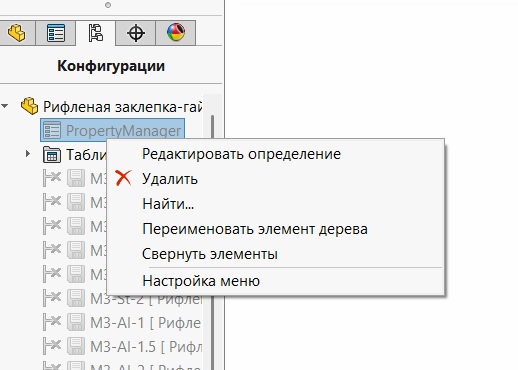Collapse the Рифленая заклепка-гайка root node
Image resolution: width=518 pixels, height=370 pixels.
5,106
